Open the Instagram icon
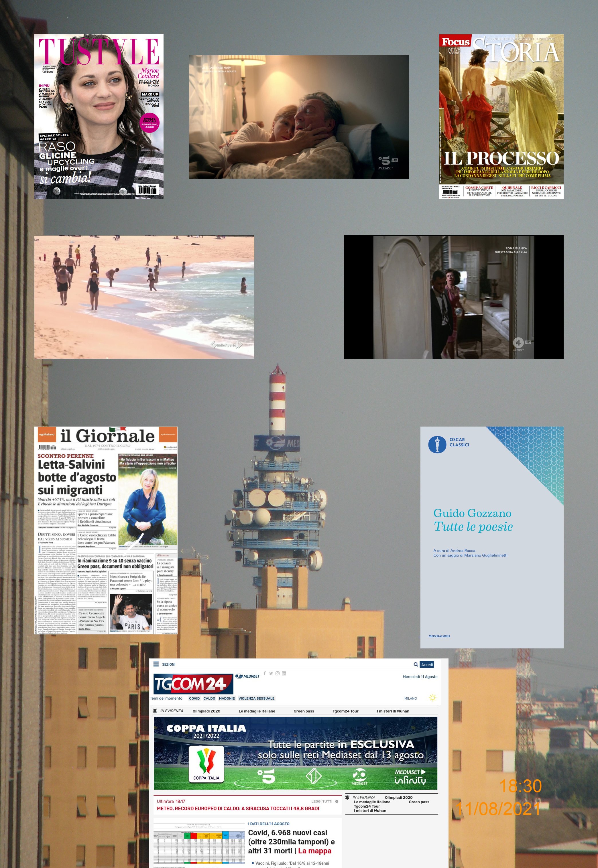598x868 pixels. pos(277,673)
